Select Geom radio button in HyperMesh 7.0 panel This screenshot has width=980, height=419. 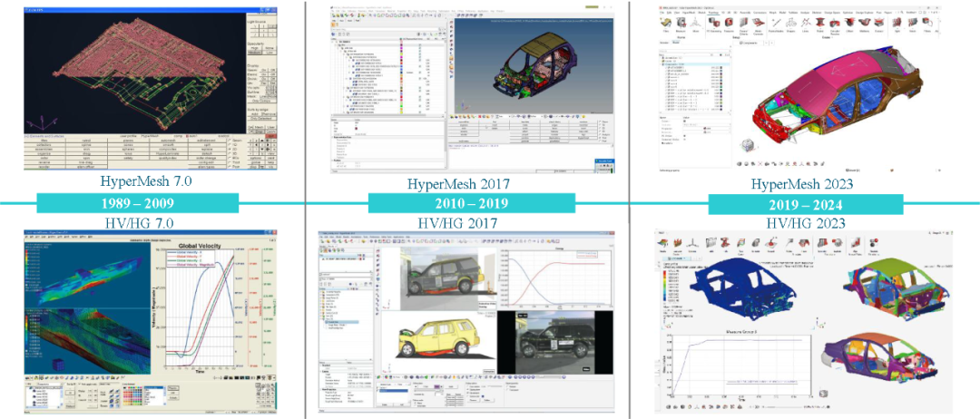coord(230,141)
